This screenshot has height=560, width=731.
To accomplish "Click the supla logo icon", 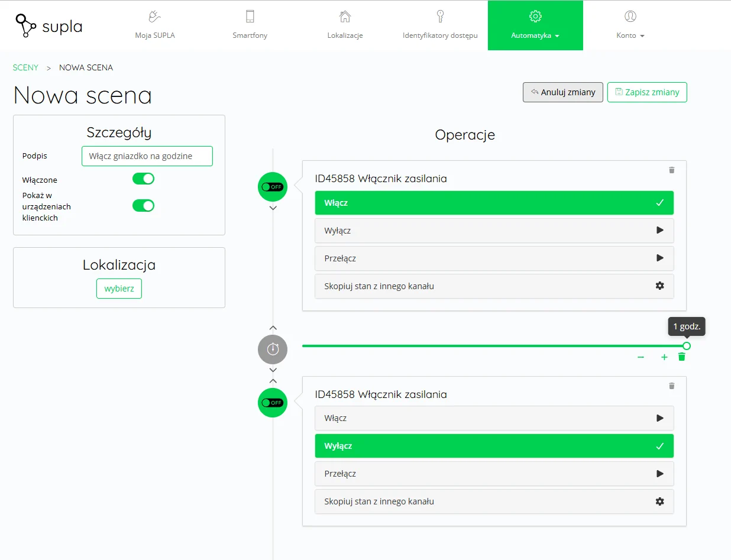I will pos(26,25).
